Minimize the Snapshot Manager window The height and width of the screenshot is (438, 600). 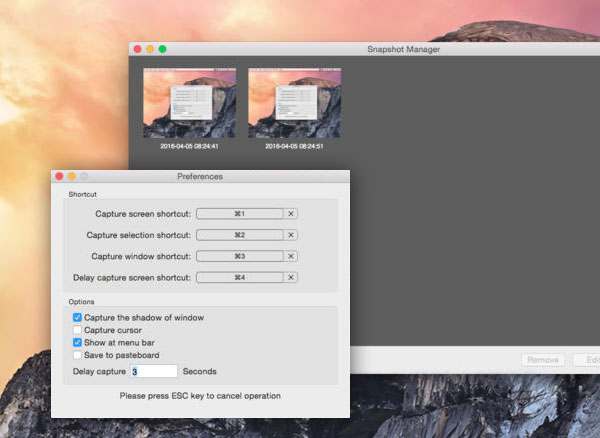150,49
